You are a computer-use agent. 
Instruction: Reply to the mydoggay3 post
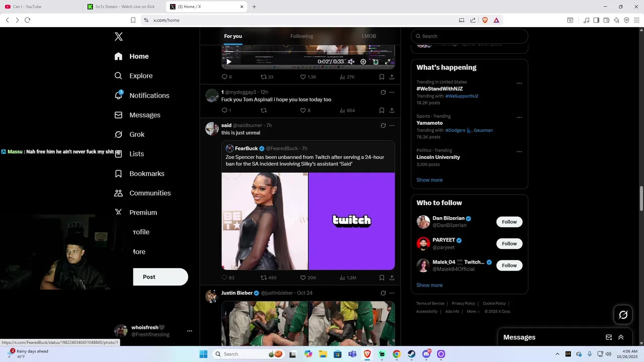tap(226, 111)
